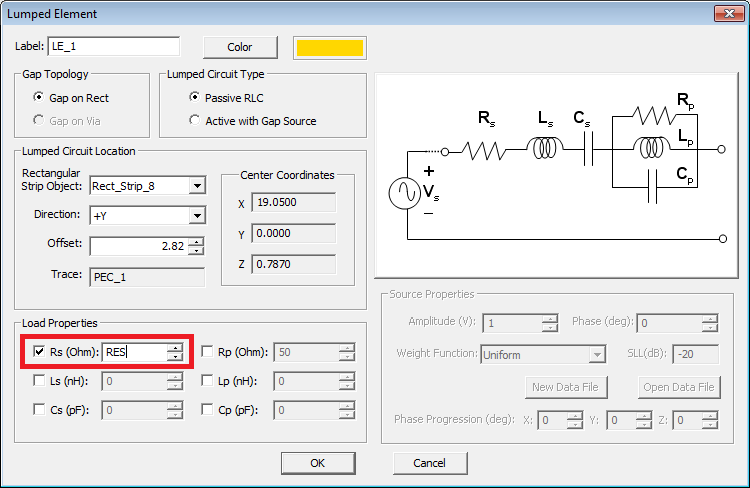Tick the Lp (nH) checkbox
The image size is (750, 488).
(207, 381)
